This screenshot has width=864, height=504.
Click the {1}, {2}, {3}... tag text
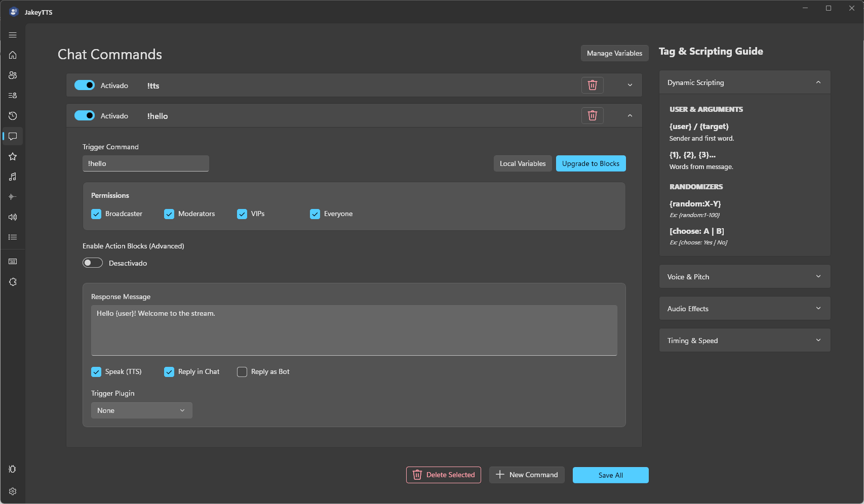click(x=692, y=155)
